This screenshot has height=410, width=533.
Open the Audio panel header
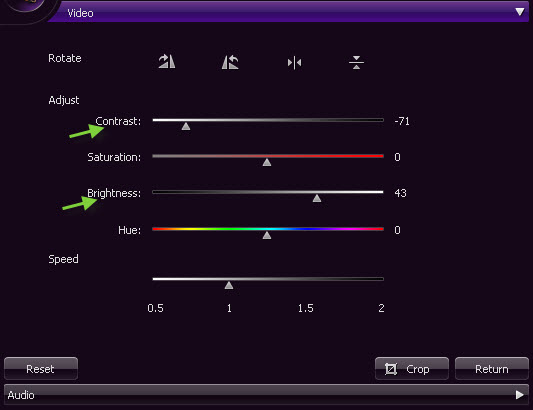(266, 395)
